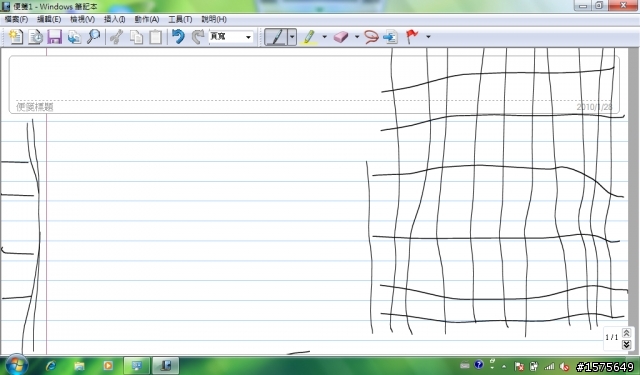Open the 檢視(V) View menu
This screenshot has width=640, height=375.
82,19
